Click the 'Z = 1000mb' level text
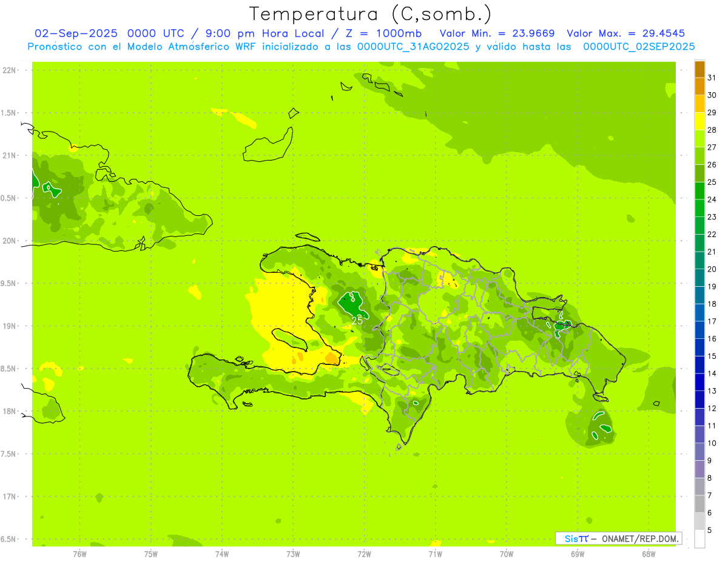Screen dimensions: 728x562 pyautogui.click(x=383, y=33)
